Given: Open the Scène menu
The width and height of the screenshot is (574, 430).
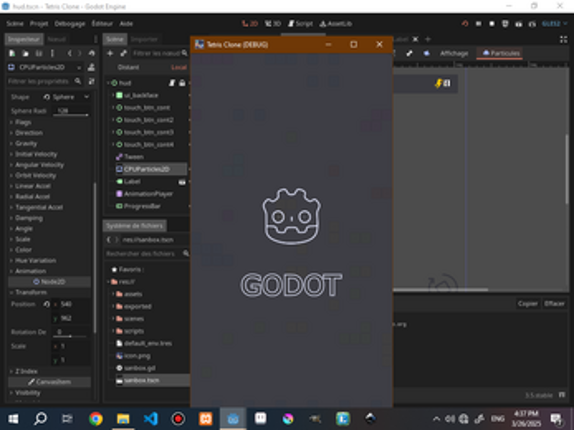Looking at the screenshot, I should point(15,24).
